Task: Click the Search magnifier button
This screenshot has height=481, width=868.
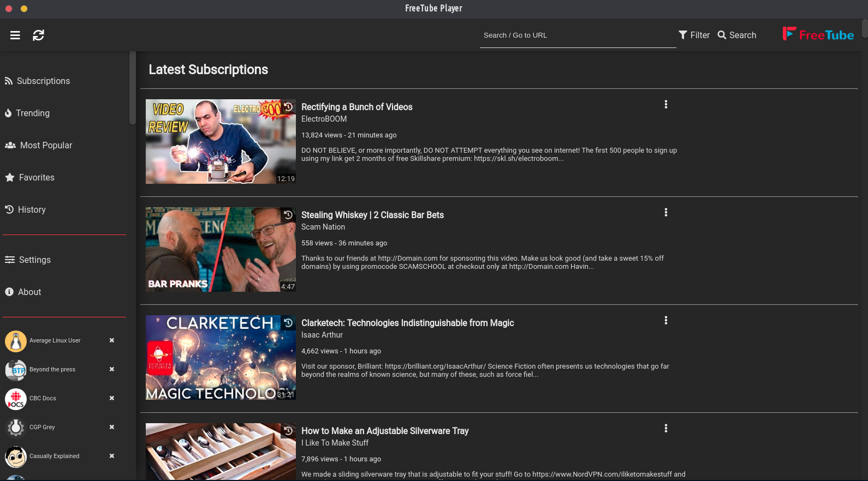Action: [x=736, y=35]
